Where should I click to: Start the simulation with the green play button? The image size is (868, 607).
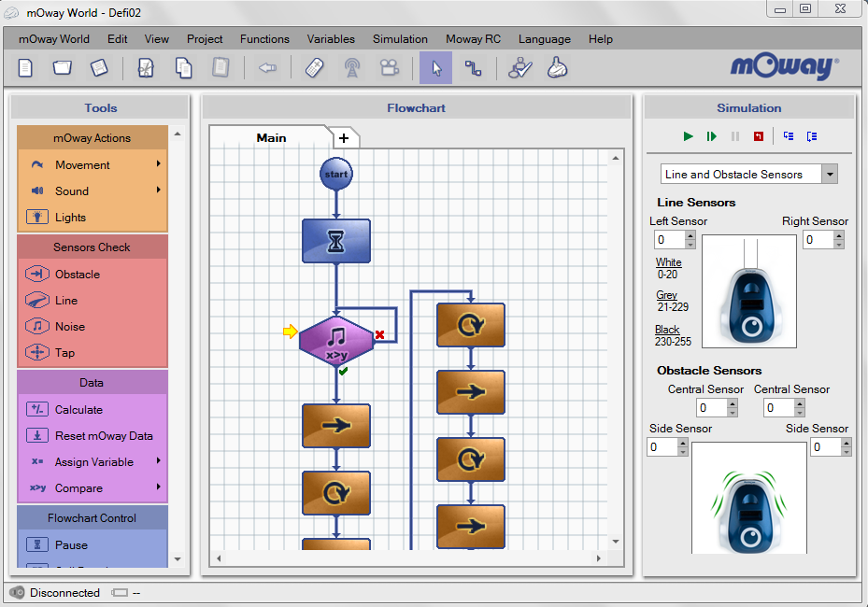pos(688,136)
